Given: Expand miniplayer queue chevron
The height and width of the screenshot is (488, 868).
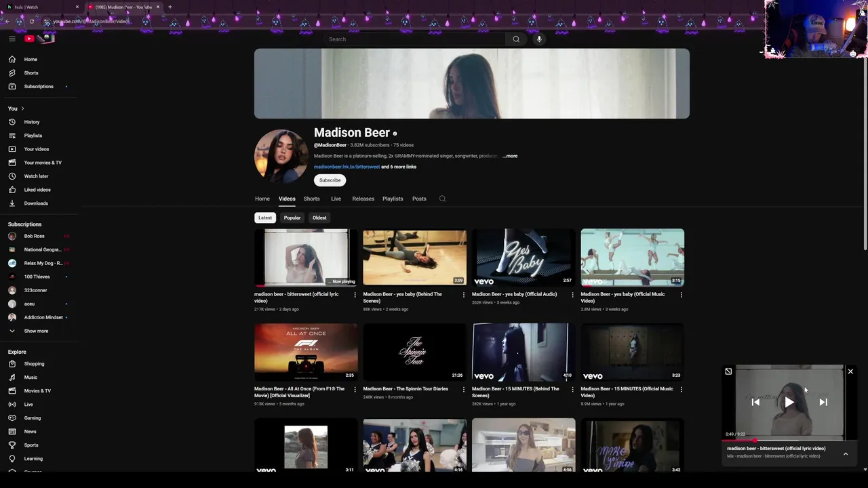Looking at the screenshot, I should (846, 453).
